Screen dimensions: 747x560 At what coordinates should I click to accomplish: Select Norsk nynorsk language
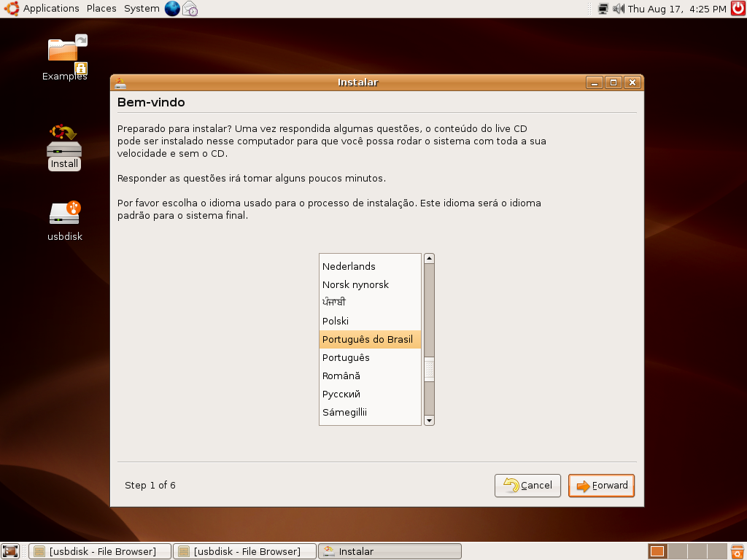[370, 284]
